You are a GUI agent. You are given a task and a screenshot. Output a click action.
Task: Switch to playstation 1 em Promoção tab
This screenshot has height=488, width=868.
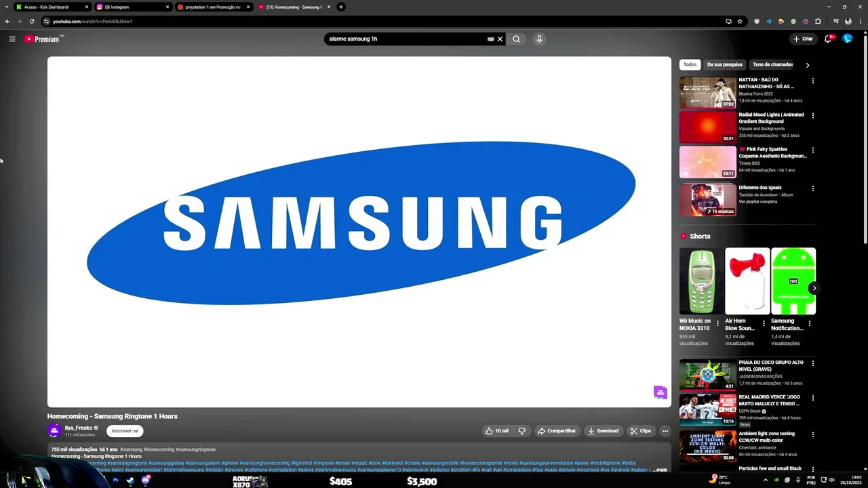tap(213, 7)
